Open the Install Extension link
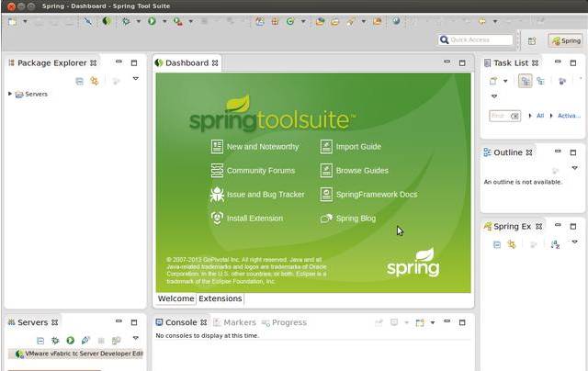 click(x=247, y=219)
